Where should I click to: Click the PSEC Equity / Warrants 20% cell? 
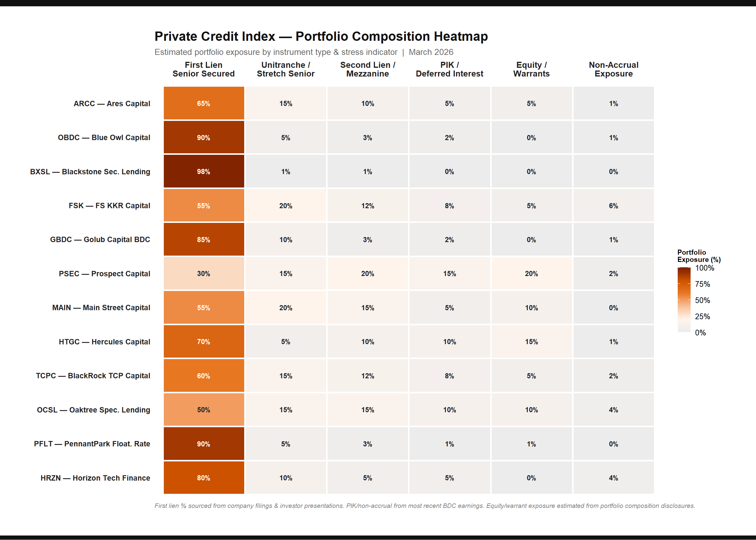531,273
